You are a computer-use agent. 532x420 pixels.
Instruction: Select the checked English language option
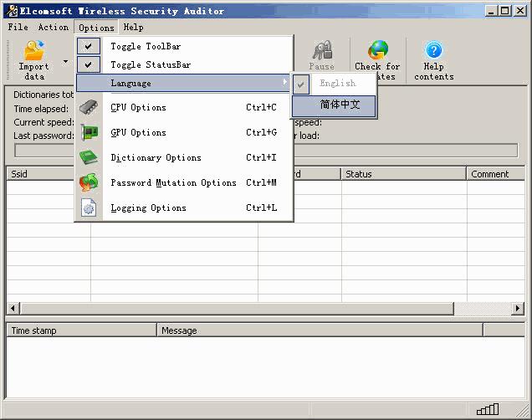coord(337,84)
